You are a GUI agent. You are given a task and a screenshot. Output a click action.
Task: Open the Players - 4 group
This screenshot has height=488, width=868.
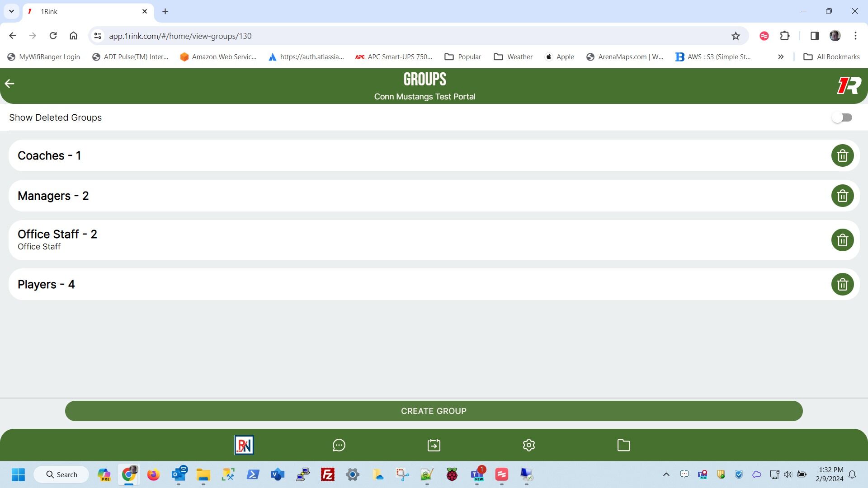pyautogui.click(x=46, y=284)
